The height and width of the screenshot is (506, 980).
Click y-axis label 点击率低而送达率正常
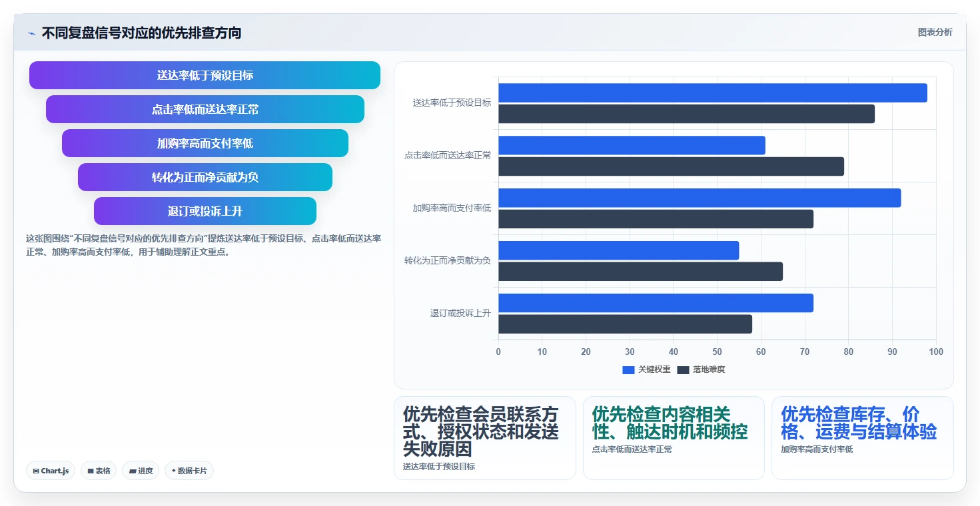click(x=448, y=156)
